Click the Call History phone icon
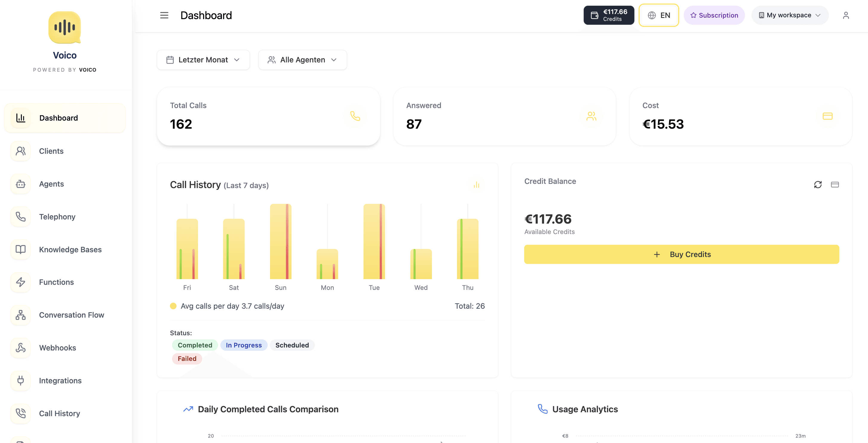The image size is (868, 443). pyautogui.click(x=21, y=413)
